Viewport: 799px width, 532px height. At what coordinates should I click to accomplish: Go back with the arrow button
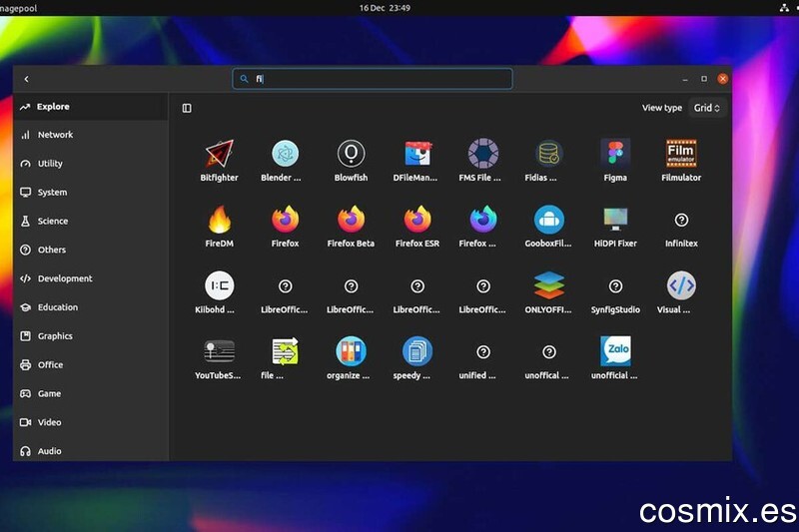point(27,79)
